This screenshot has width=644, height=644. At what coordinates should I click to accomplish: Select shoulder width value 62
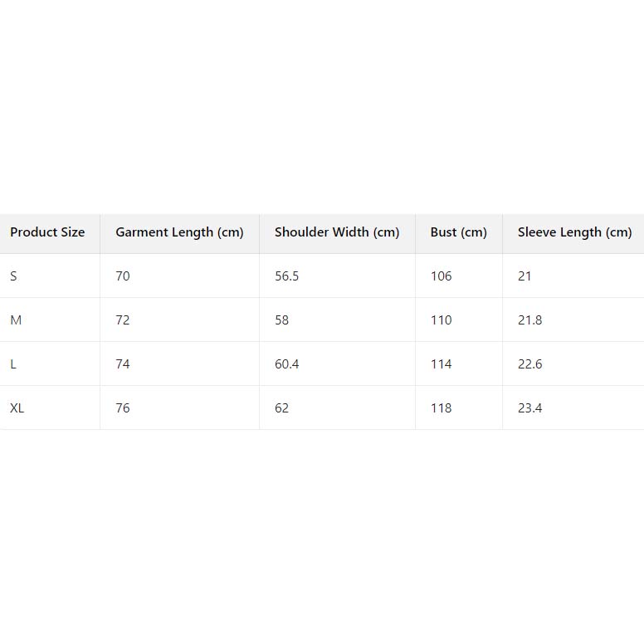(x=281, y=408)
